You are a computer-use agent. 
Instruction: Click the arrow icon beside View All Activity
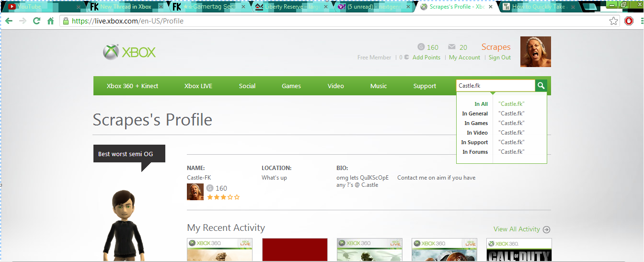coord(546,229)
